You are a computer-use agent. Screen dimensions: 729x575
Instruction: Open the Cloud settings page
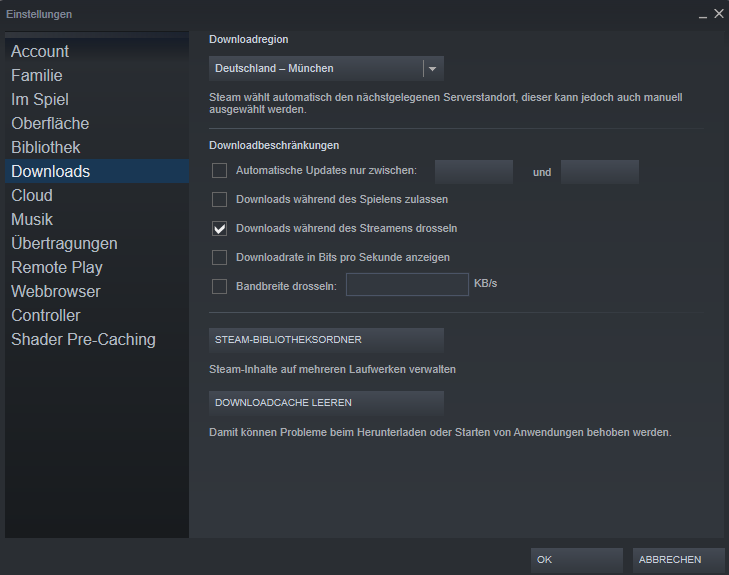click(x=97, y=195)
